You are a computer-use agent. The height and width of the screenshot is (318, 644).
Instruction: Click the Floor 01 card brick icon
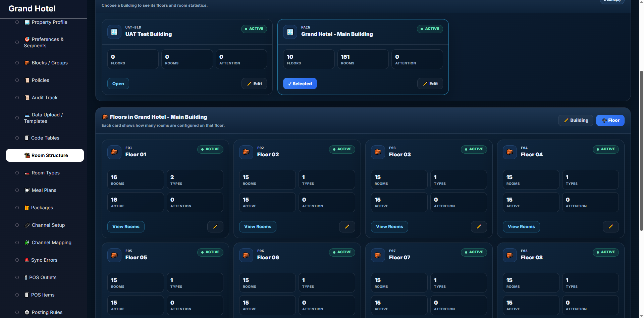pyautogui.click(x=114, y=152)
